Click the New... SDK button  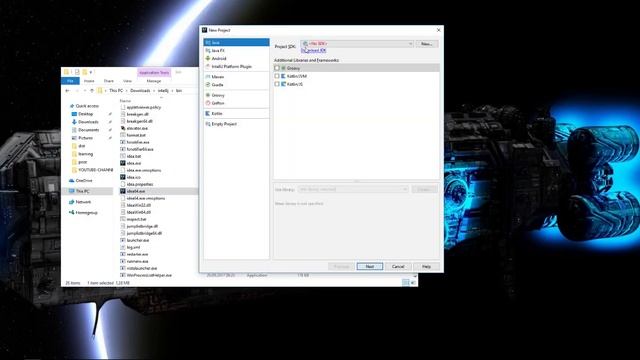tap(427, 44)
